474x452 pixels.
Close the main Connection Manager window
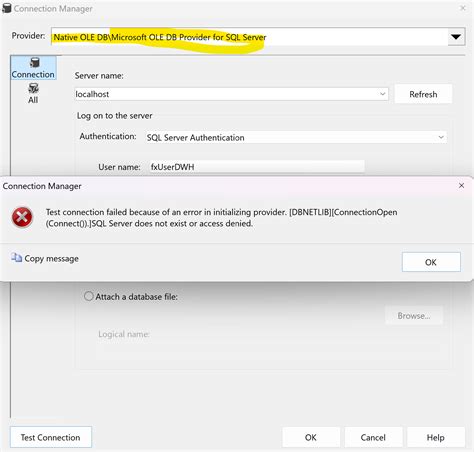coord(463,8)
